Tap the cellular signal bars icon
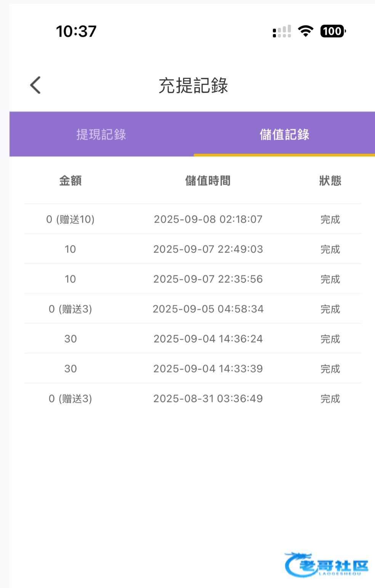375x588 pixels. 282,32
